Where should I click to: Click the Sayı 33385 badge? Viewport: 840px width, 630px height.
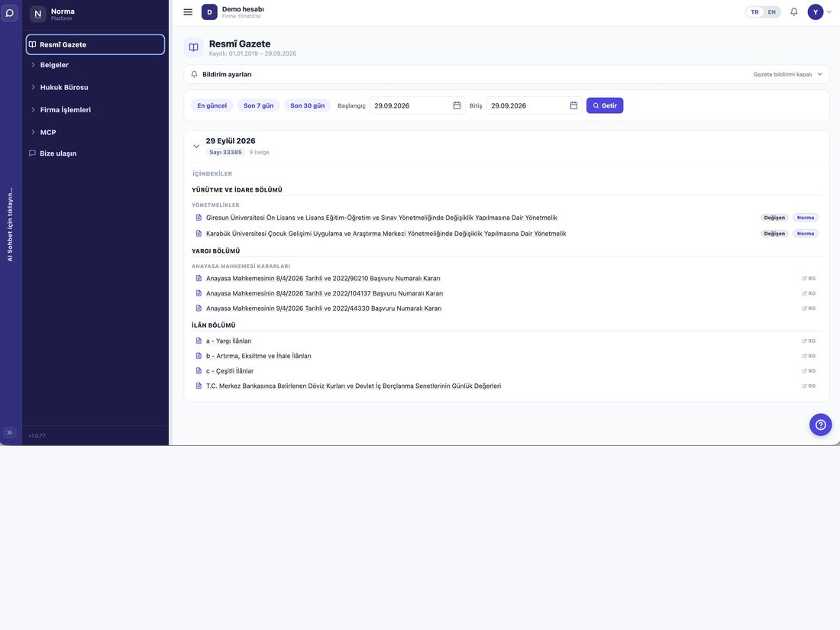225,153
